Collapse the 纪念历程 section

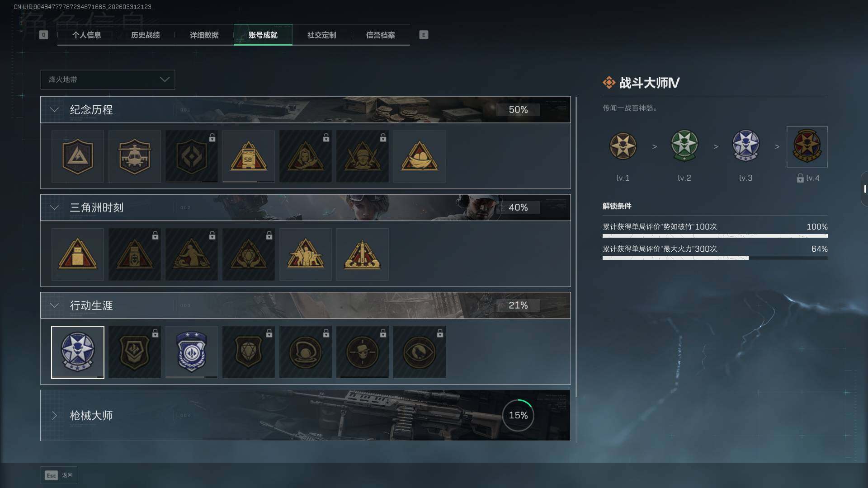[54, 110]
